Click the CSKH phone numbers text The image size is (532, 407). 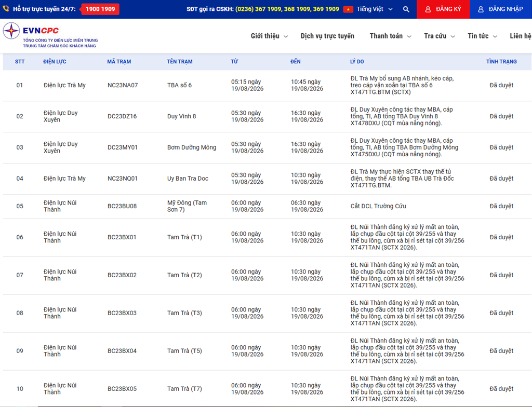pos(287,9)
